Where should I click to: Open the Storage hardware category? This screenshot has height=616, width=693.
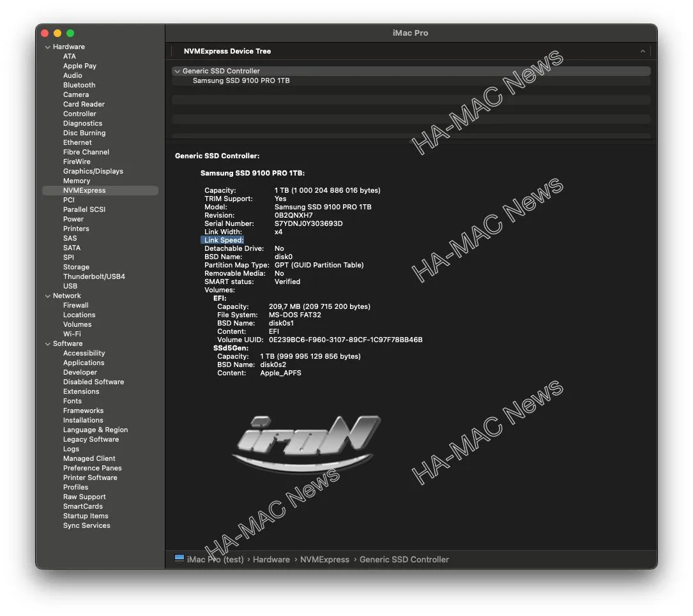[x=76, y=267]
